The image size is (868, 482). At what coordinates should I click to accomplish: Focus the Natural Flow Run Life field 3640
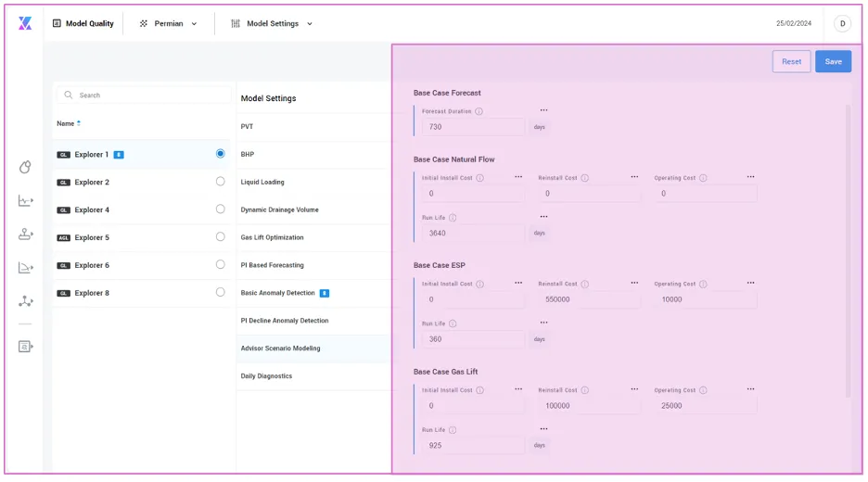(473, 233)
